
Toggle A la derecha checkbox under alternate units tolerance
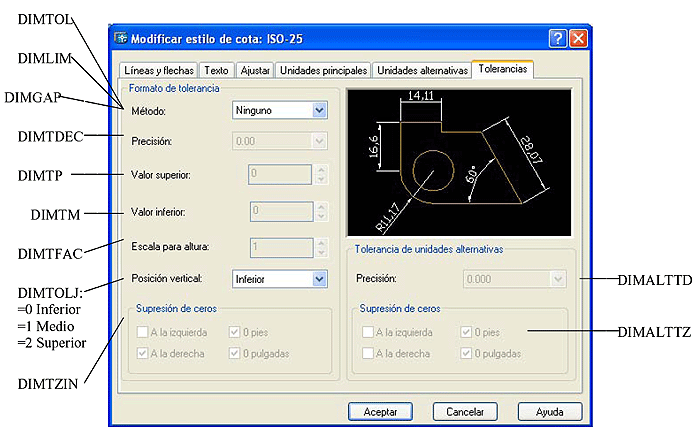pos(368,353)
